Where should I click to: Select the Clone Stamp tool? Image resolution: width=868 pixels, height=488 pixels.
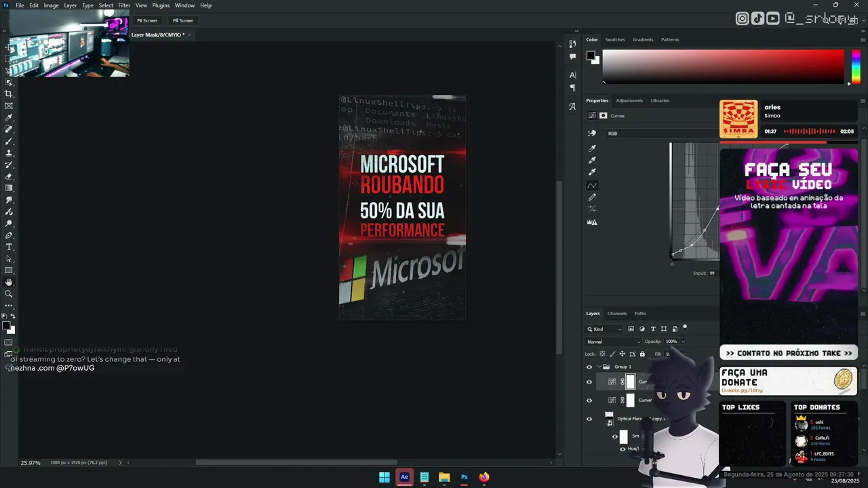[9, 153]
